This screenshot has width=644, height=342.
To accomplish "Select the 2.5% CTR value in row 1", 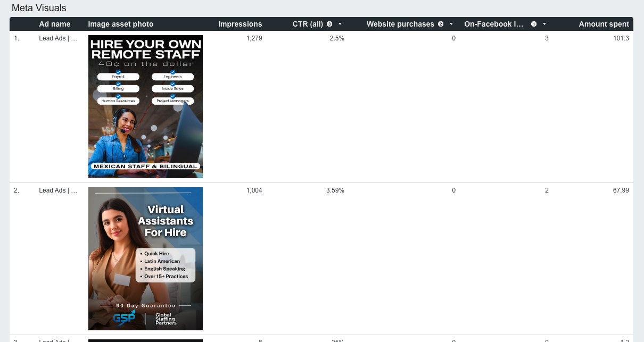I will (337, 38).
